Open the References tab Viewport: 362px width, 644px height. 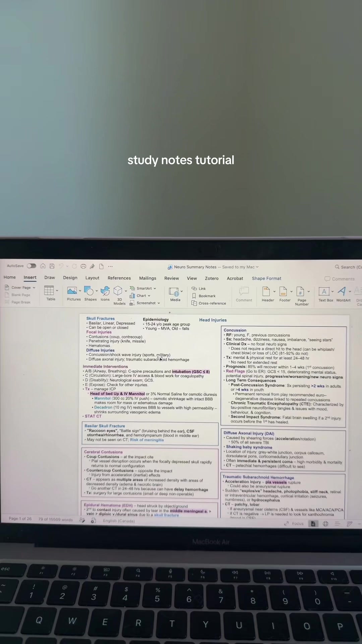[119, 278]
